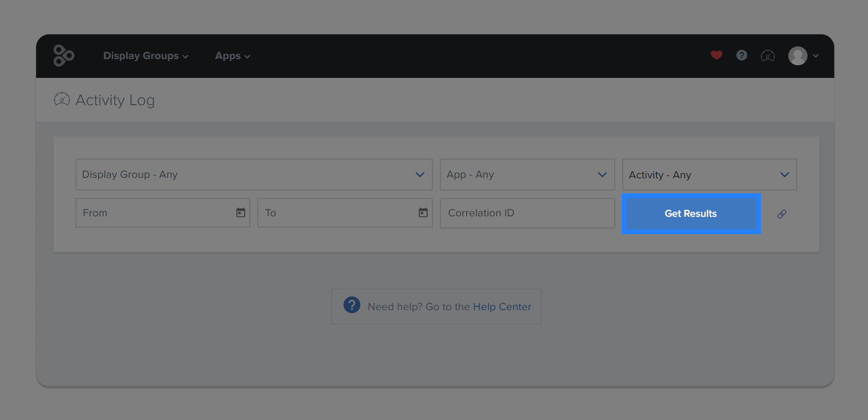Open the From calendar picker icon
The image size is (868, 420).
click(x=241, y=213)
